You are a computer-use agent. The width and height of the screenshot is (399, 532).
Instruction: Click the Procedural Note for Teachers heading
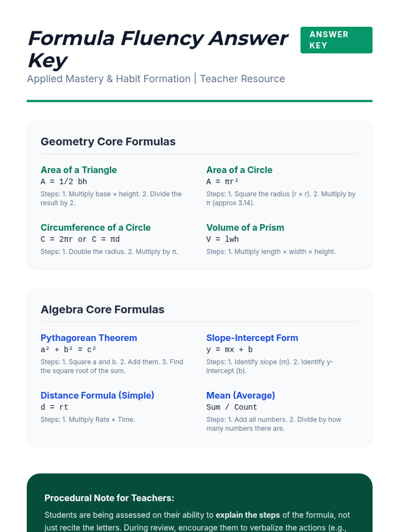(109, 498)
